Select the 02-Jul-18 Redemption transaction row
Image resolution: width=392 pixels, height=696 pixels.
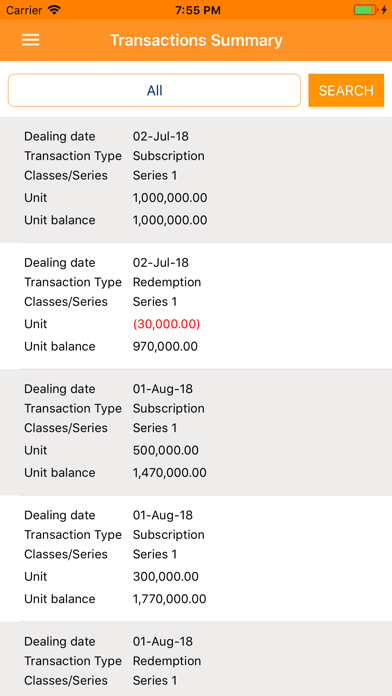click(196, 306)
